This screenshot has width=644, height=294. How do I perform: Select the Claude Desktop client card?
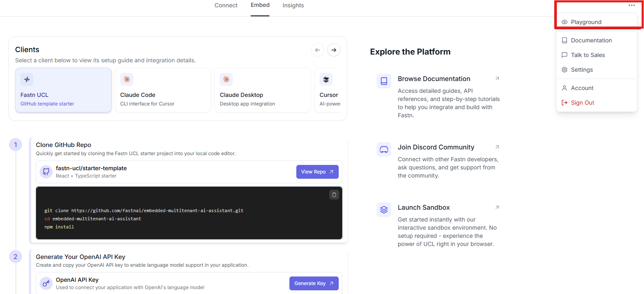(x=262, y=90)
